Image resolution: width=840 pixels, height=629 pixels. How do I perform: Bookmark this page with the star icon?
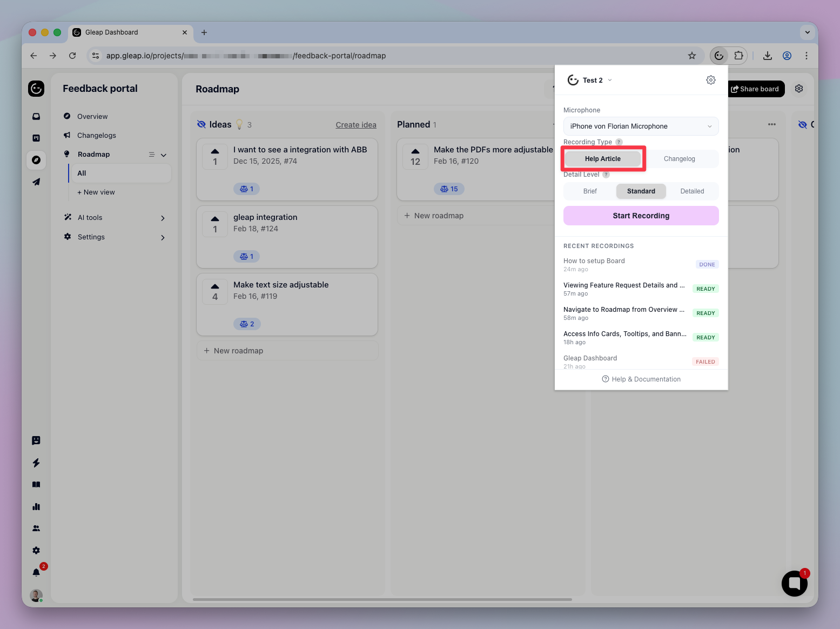[692, 56]
